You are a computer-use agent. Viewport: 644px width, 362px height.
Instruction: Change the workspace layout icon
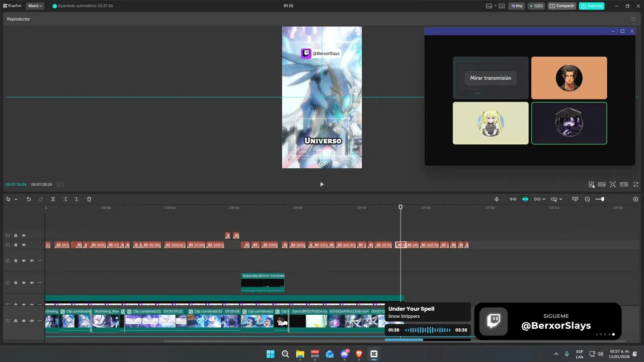tap(489, 6)
